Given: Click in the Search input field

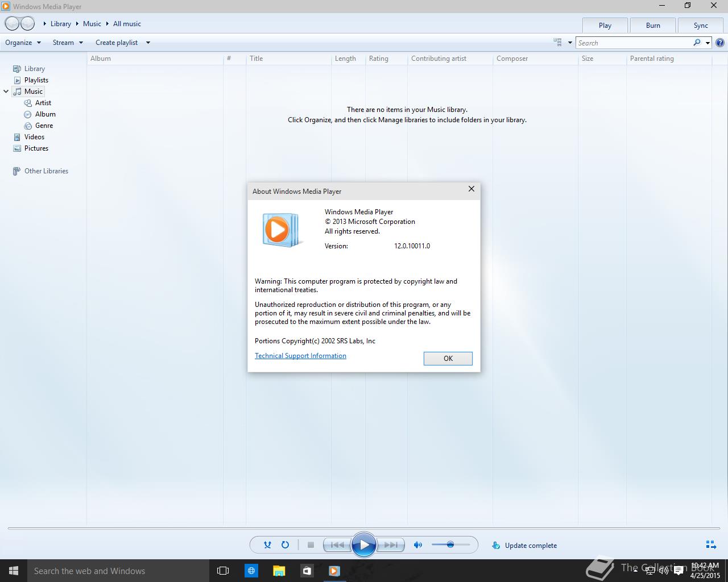Looking at the screenshot, I should (634, 43).
